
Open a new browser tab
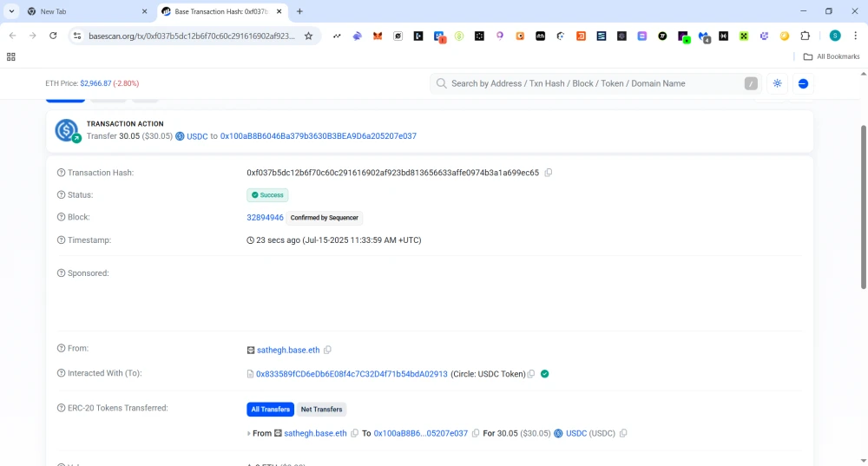[299, 11]
